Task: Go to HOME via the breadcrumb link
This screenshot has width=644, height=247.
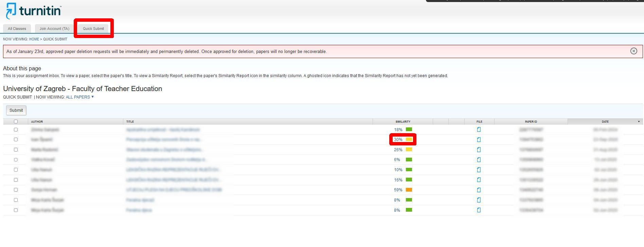Action: coord(34,39)
